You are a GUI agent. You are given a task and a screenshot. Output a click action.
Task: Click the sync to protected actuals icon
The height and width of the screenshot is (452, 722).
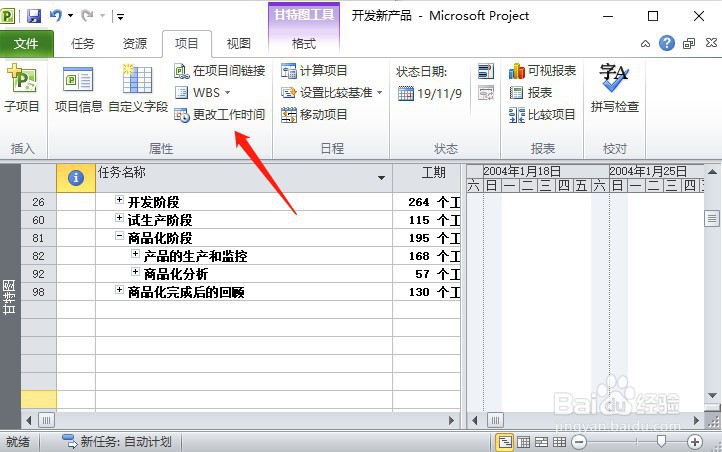(x=486, y=93)
